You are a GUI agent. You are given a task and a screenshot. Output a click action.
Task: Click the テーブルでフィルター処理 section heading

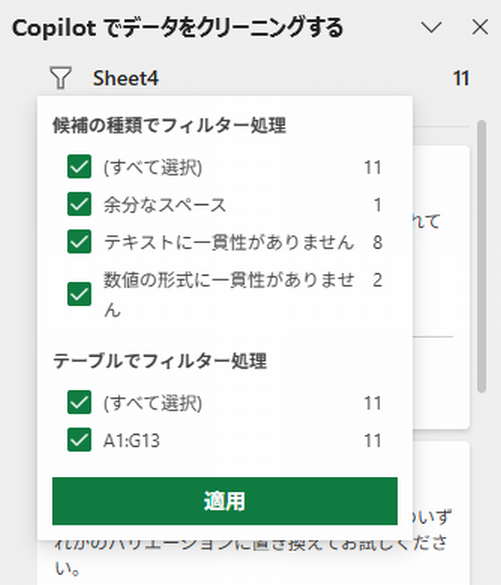(160, 361)
